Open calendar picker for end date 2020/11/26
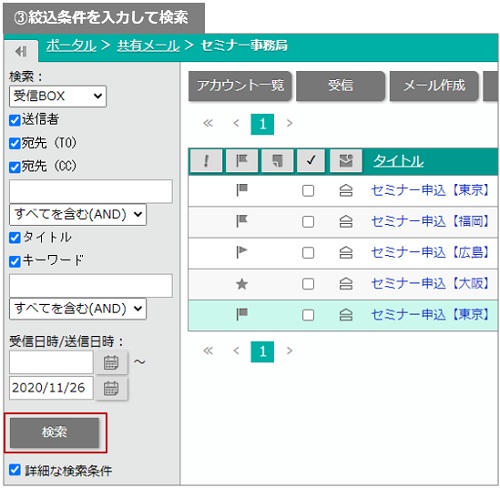 (x=111, y=388)
